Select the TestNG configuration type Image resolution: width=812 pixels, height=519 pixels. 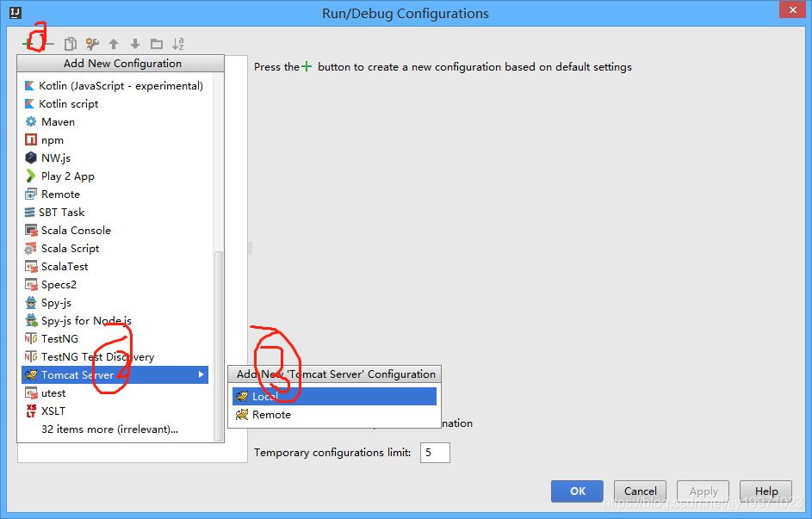click(x=115, y=339)
